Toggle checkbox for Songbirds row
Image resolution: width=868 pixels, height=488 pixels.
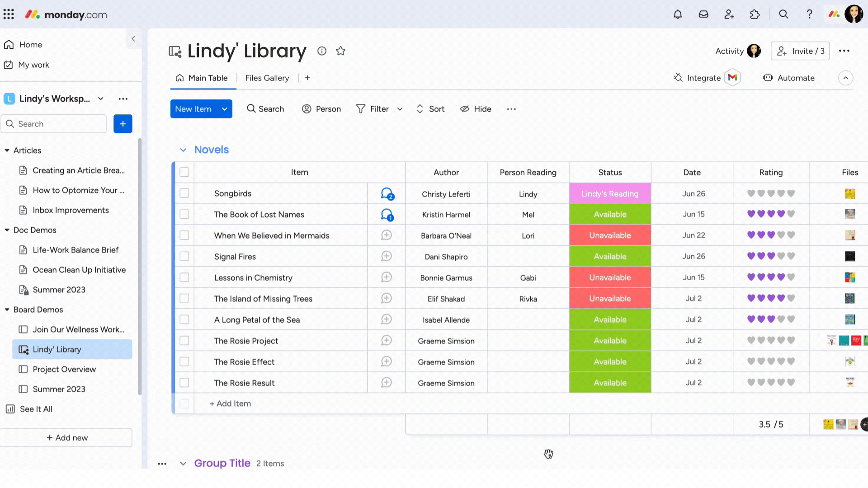[184, 193]
